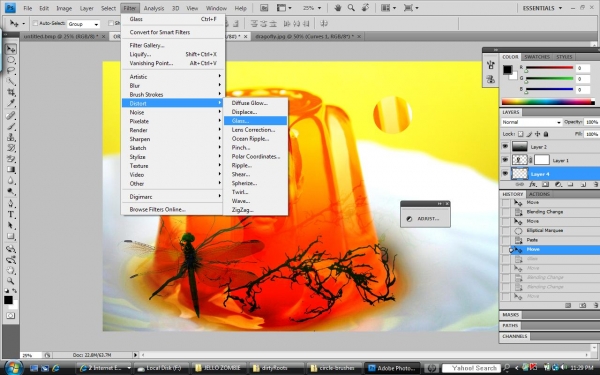The width and height of the screenshot is (600, 375).
Task: Select the Hand tool in options bar
Action: [338, 8]
